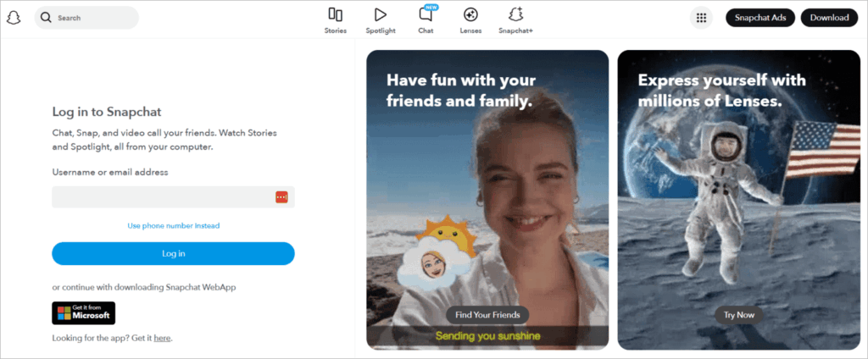Open the Spotlight play icon

[x=381, y=15]
